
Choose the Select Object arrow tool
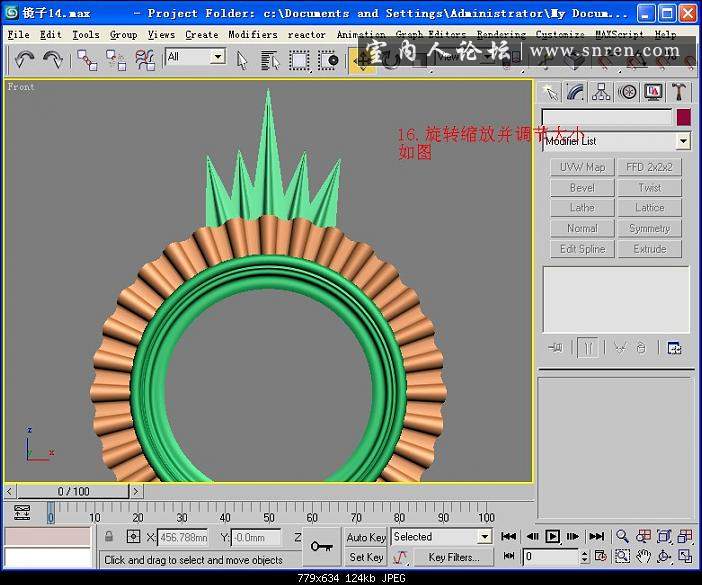tap(242, 60)
